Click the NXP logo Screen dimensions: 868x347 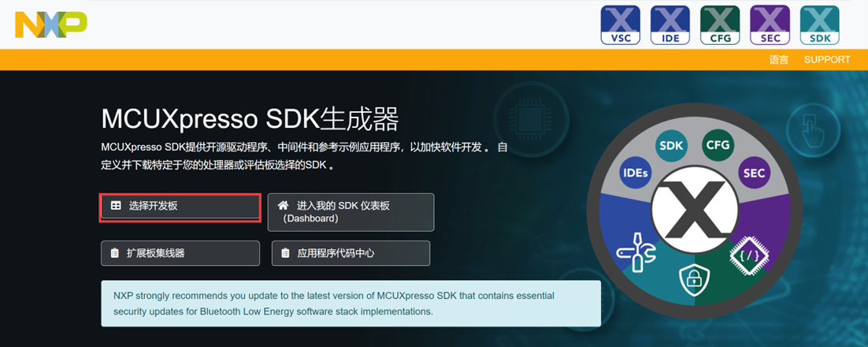tap(50, 24)
